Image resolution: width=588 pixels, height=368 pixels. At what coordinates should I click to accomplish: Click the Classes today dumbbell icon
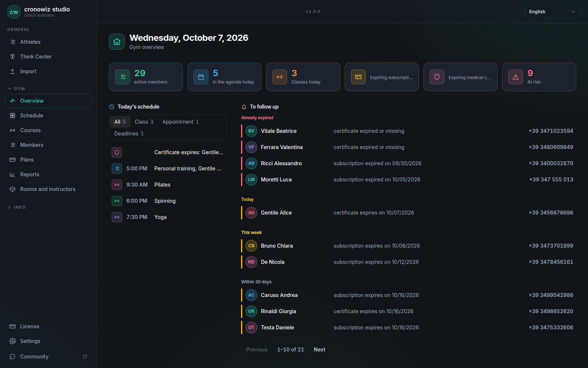280,77
